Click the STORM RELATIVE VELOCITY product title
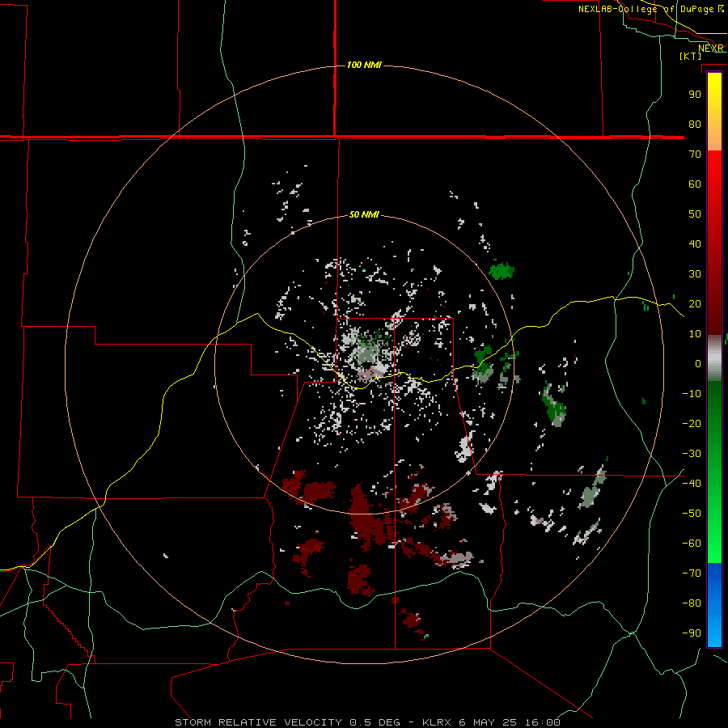This screenshot has height=728, width=728. [x=259, y=722]
